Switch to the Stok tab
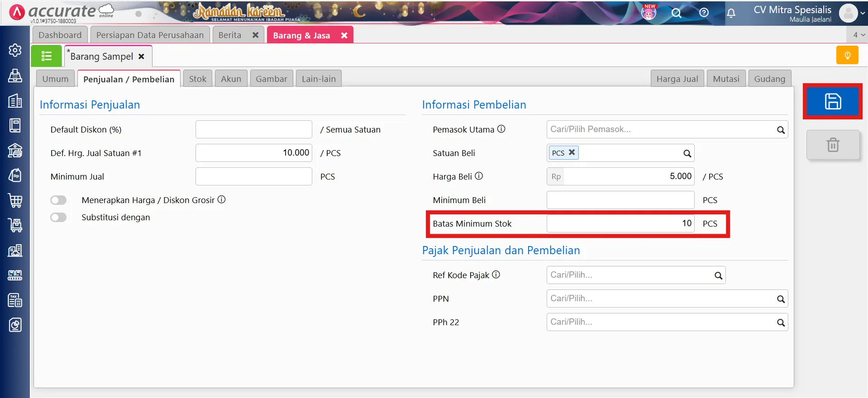This screenshot has width=868, height=398. [198, 79]
